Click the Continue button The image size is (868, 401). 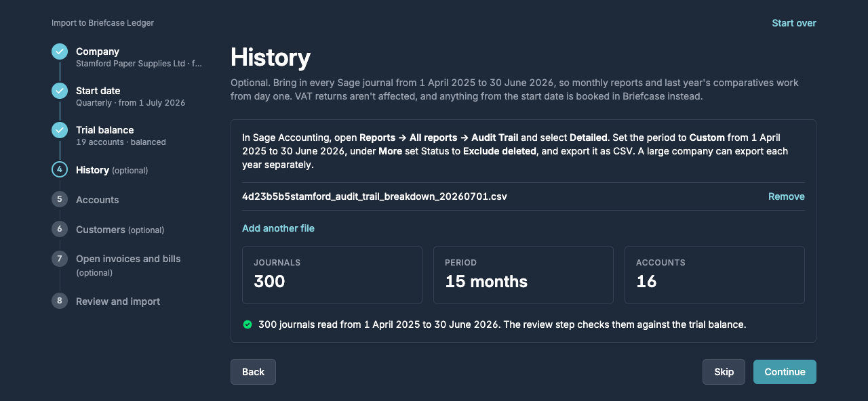tap(785, 372)
